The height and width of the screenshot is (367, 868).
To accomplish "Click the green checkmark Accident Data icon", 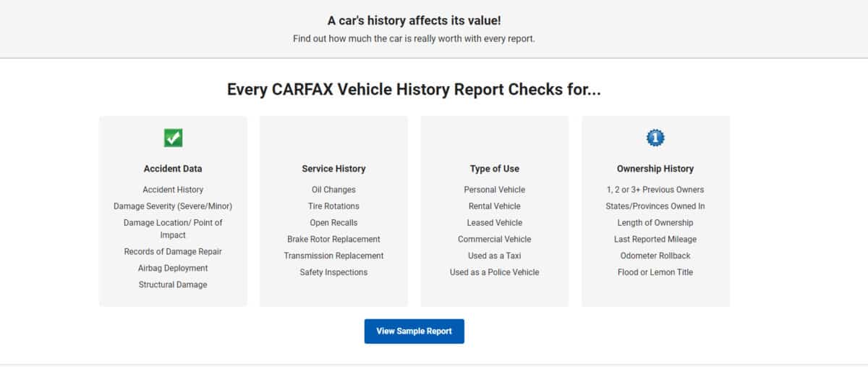I will coord(173,138).
